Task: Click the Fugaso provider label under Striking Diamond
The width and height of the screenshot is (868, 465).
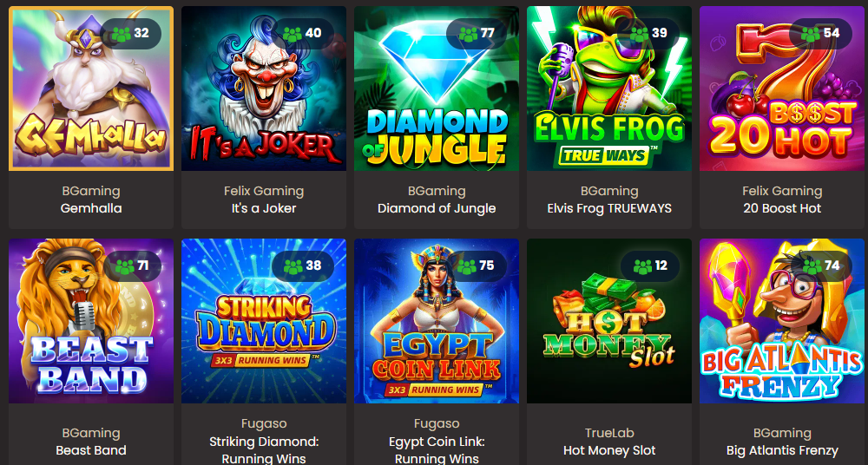Action: click(264, 424)
